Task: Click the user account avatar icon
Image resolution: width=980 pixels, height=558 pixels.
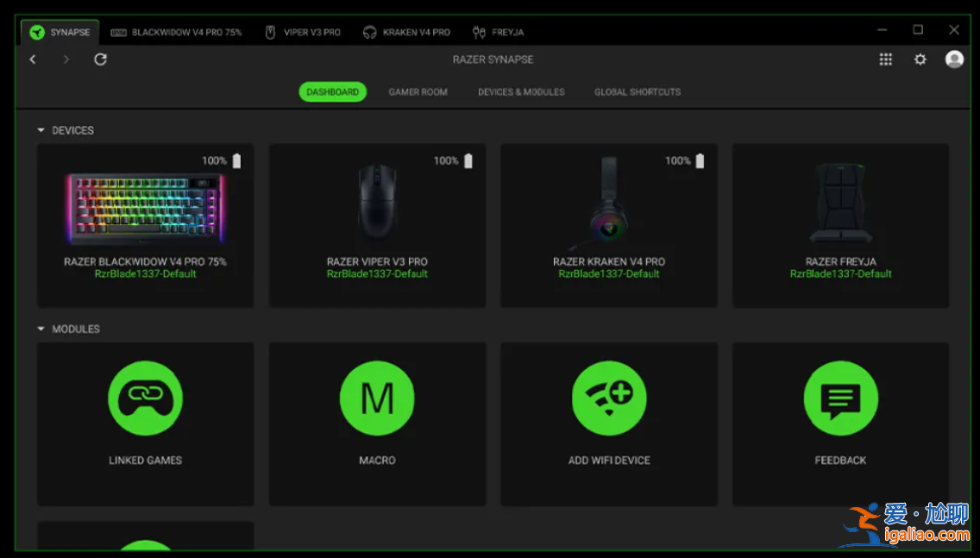Action: point(954,60)
